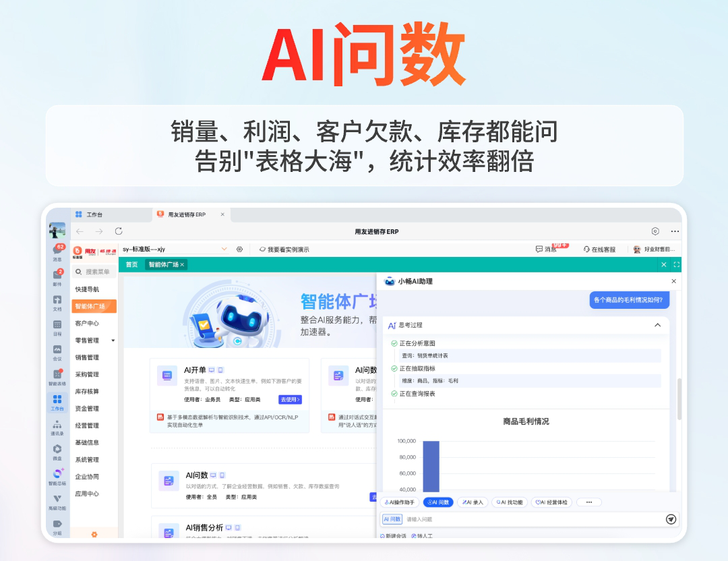Open 销售管理 in the side menu
The height and width of the screenshot is (561, 728).
tap(87, 357)
